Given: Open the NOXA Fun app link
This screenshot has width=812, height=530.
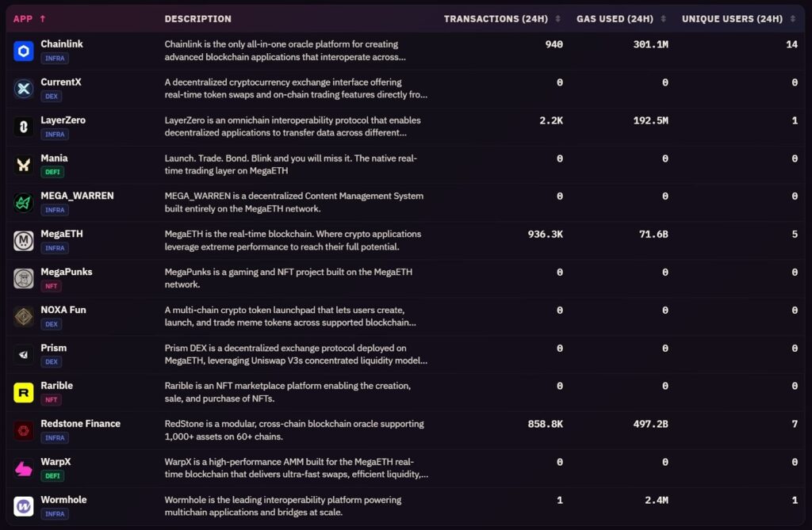Looking at the screenshot, I should [x=63, y=310].
